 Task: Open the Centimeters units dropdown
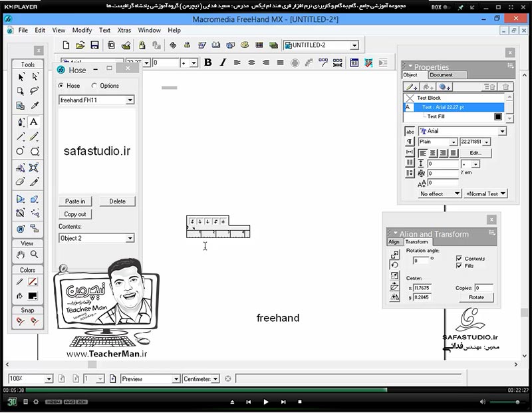tap(215, 379)
